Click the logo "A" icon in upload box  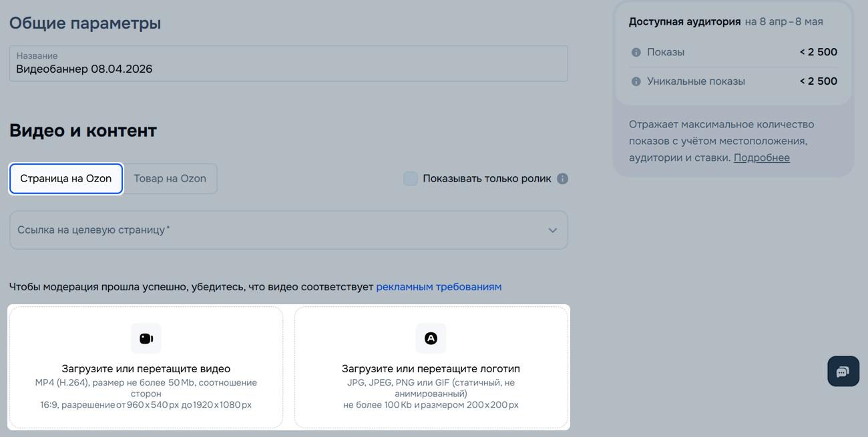pos(431,338)
